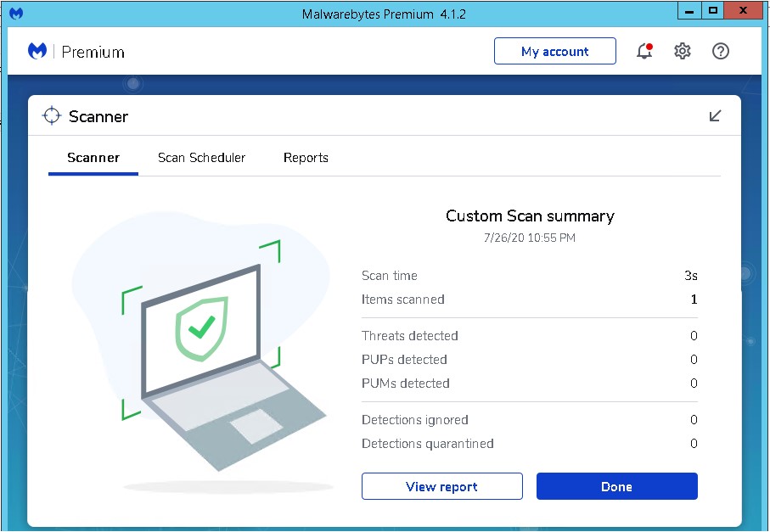This screenshot has width=770, height=532.
Task: Click the Malwarebytes Premium 4.1.2 title
Action: pyautogui.click(x=384, y=14)
